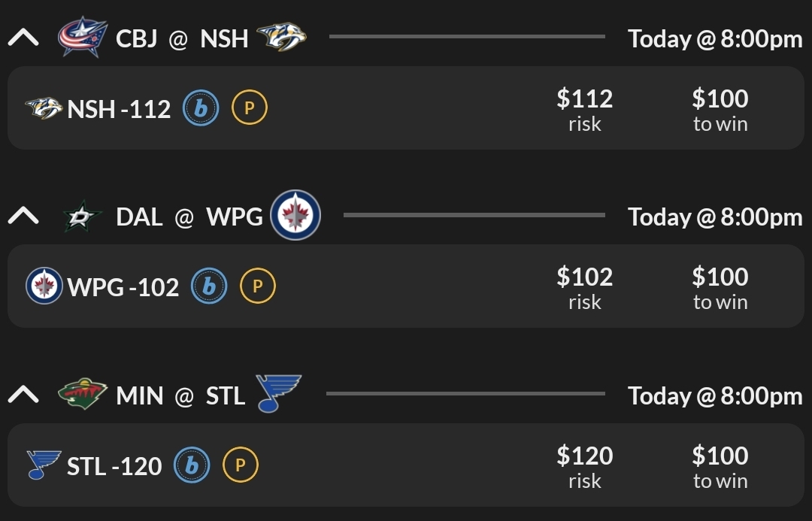Click the yellow 'P' icon beside STL -120
812x521 pixels.
tap(241, 465)
